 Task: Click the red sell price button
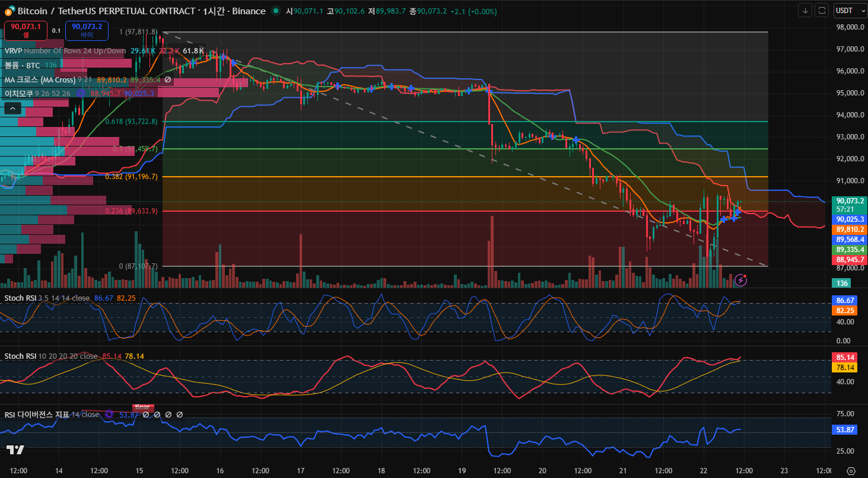[x=26, y=30]
